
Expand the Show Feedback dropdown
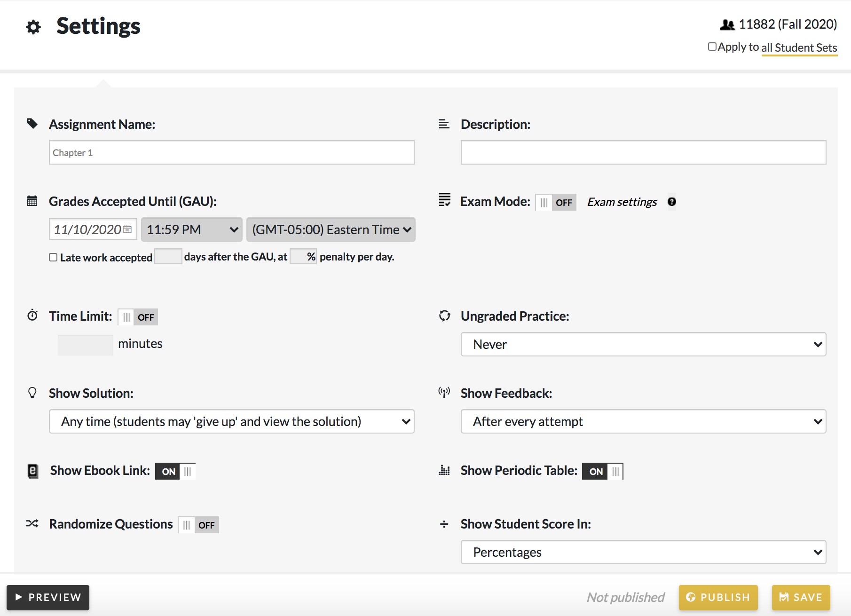click(643, 421)
